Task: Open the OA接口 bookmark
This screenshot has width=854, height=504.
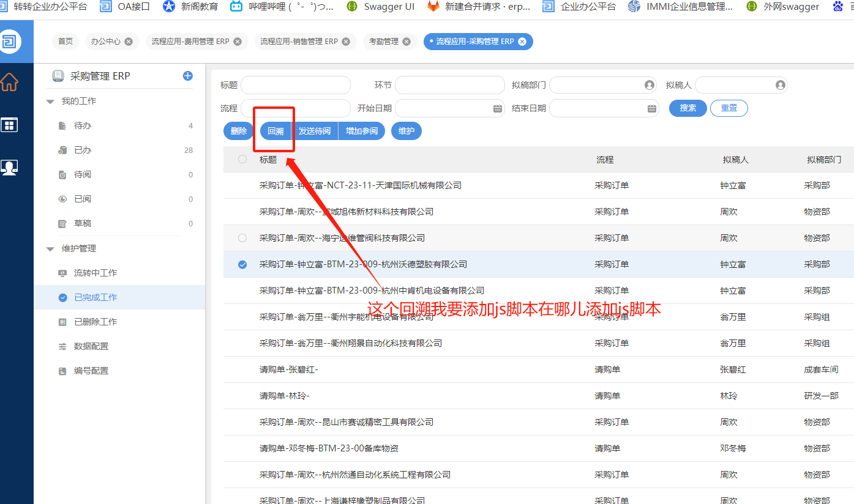Action: tap(125, 7)
